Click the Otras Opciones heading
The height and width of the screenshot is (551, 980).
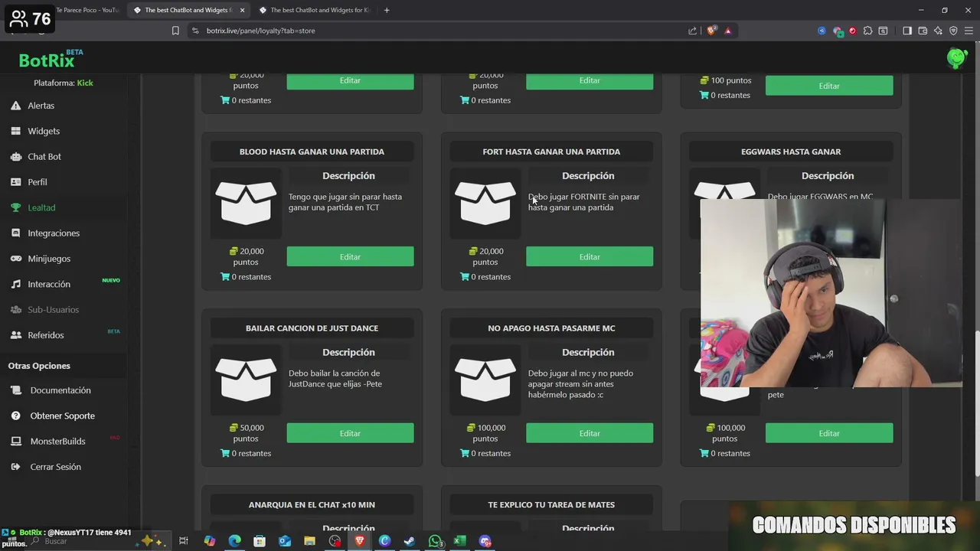pyautogui.click(x=39, y=366)
